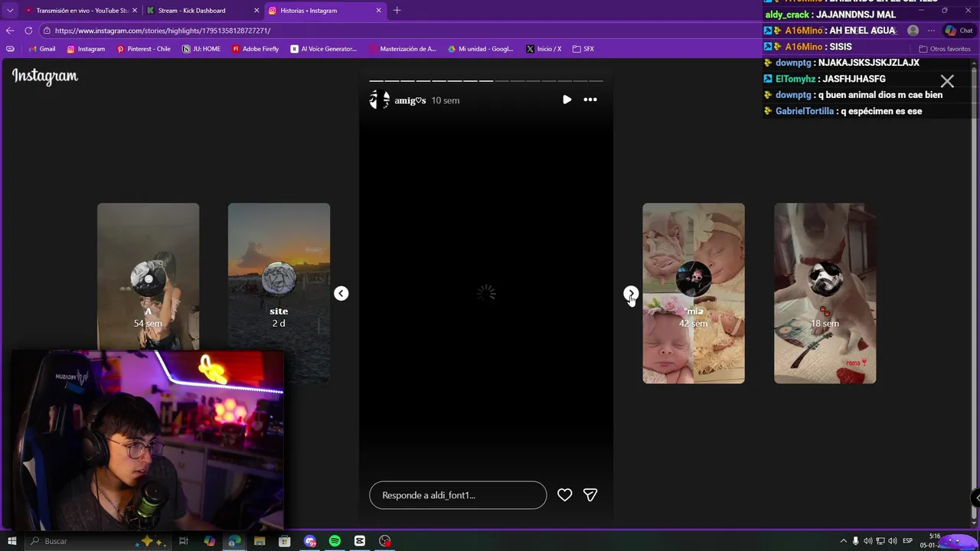Screen dimensions: 980x551
Task: Open the tab list dropdown arrow
Action: coord(10,11)
